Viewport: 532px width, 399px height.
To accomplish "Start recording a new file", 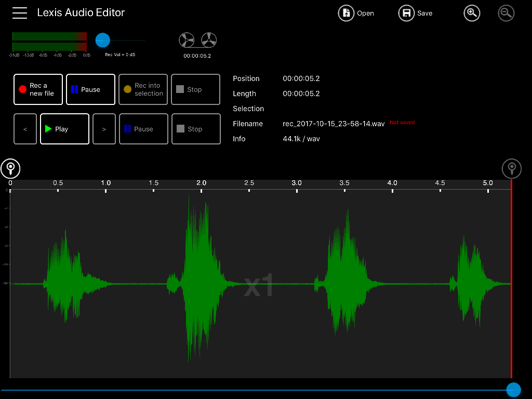I will [x=38, y=89].
